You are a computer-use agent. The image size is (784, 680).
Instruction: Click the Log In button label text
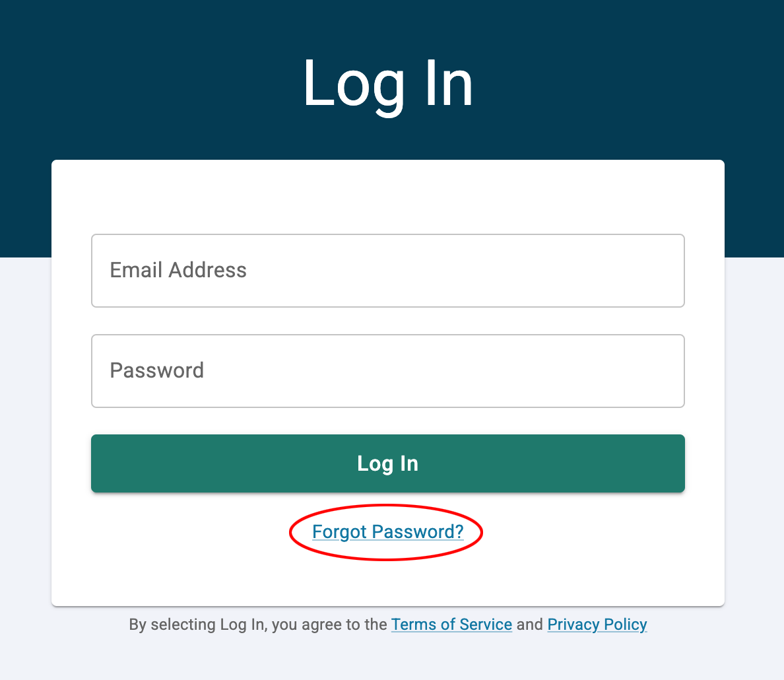tap(387, 463)
